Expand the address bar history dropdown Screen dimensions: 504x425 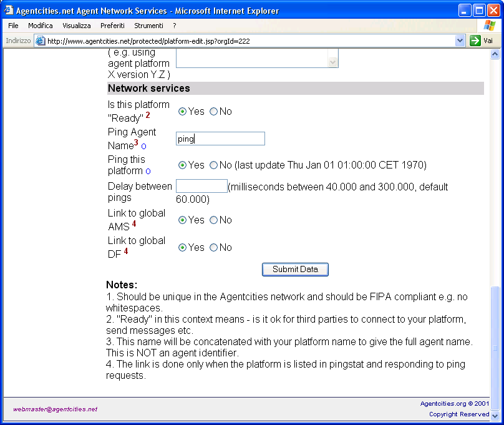tap(460, 41)
